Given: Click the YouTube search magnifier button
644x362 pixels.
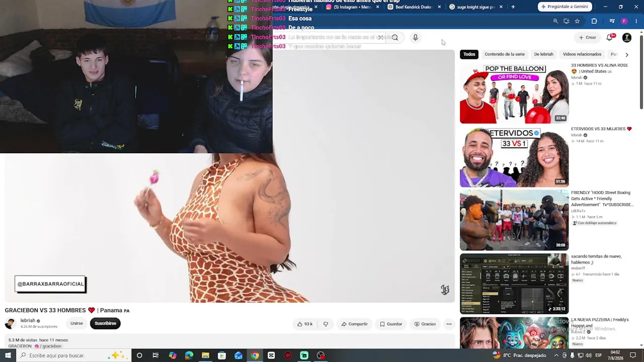Looking at the screenshot, I should (395, 37).
